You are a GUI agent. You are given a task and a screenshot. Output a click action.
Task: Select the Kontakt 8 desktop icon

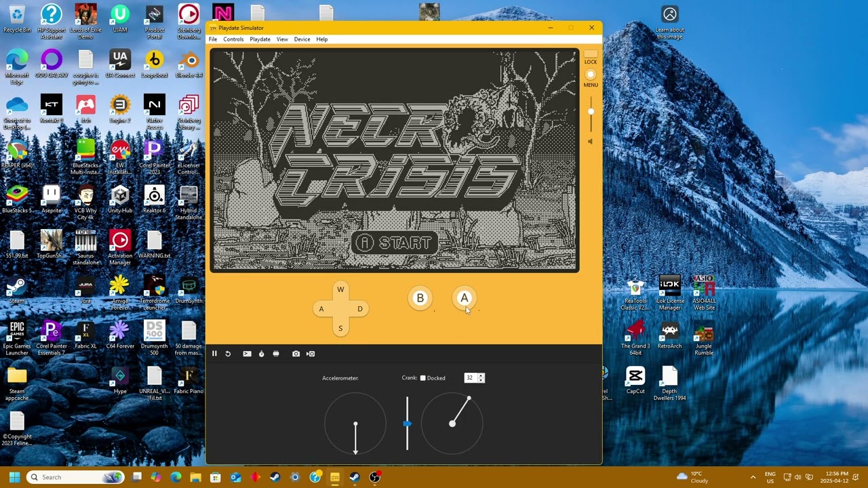pyautogui.click(x=51, y=110)
